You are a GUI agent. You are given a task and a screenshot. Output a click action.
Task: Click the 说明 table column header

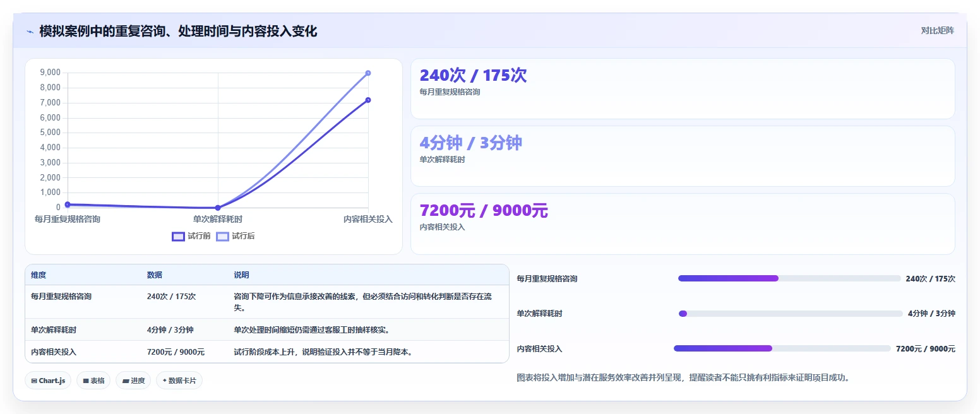click(241, 275)
